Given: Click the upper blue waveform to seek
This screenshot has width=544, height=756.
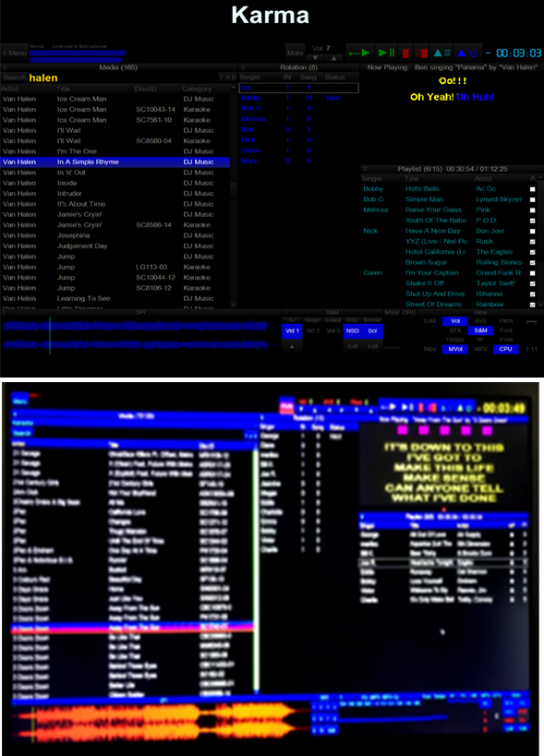Looking at the screenshot, I should point(136,327).
